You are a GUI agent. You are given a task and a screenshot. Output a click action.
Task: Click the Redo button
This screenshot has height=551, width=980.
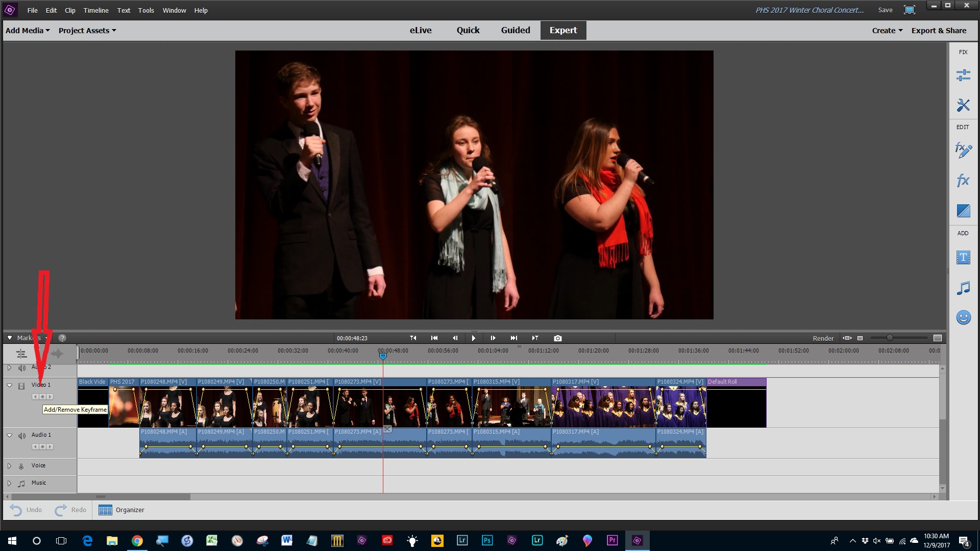coord(70,510)
